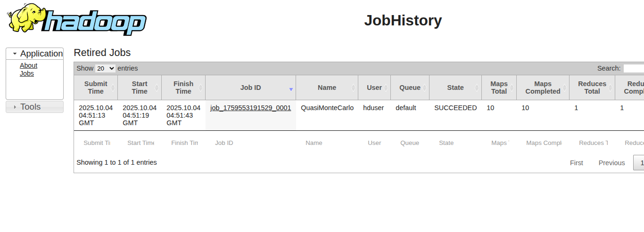This screenshot has width=644, height=232.
Task: Sort by Job ID using arrow icon
Action: 291,89
